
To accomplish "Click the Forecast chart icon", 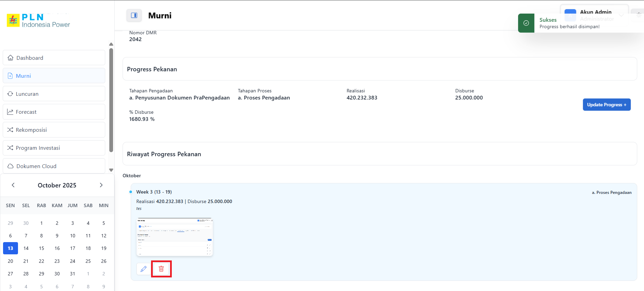I will point(10,112).
